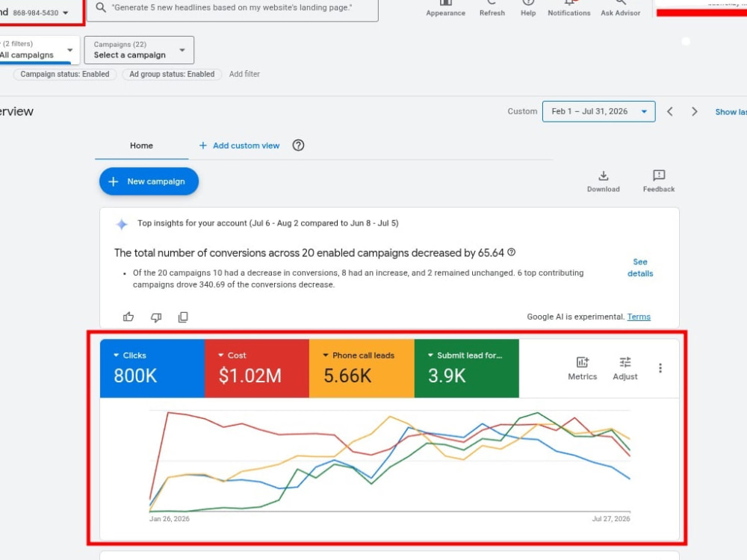Viewport: 747px width, 560px height.
Task: Open the Feedback dialog
Action: 659,181
